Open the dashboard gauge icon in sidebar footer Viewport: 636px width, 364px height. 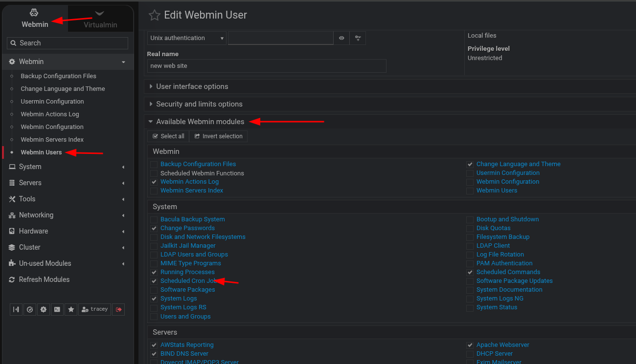click(x=30, y=309)
